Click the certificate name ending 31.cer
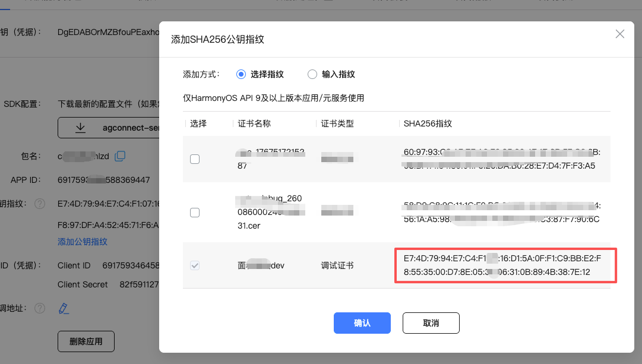The image size is (642, 364). (270, 212)
